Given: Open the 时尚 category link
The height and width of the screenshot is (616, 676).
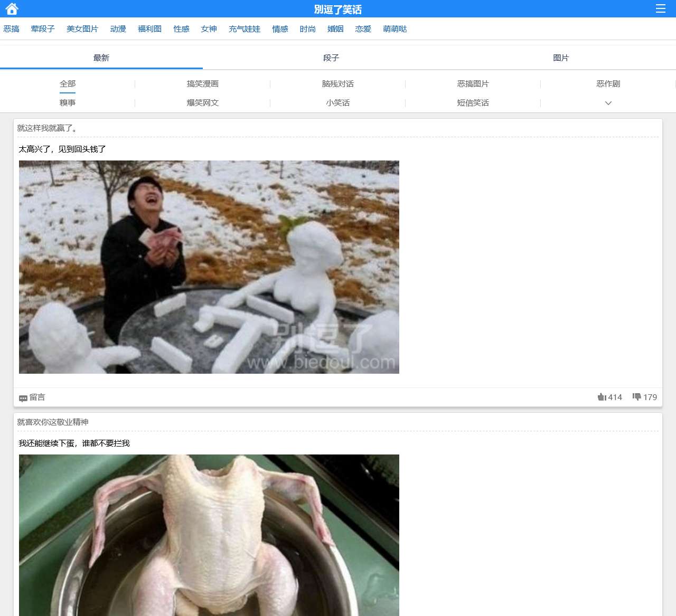Looking at the screenshot, I should [x=308, y=29].
